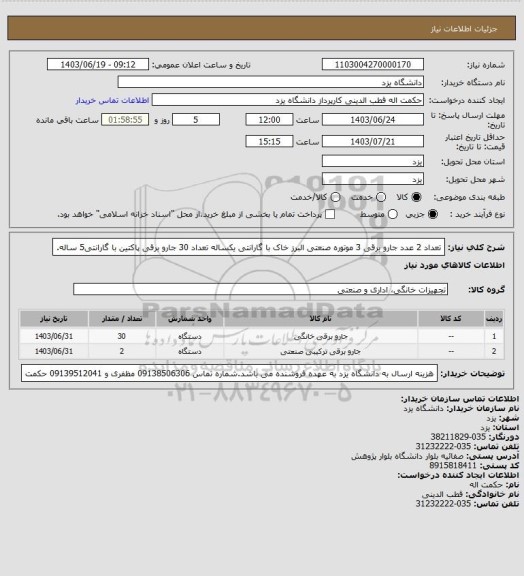Click the شماره نیاز field 1103004270000170
The height and width of the screenshot is (576, 524).
[373, 64]
